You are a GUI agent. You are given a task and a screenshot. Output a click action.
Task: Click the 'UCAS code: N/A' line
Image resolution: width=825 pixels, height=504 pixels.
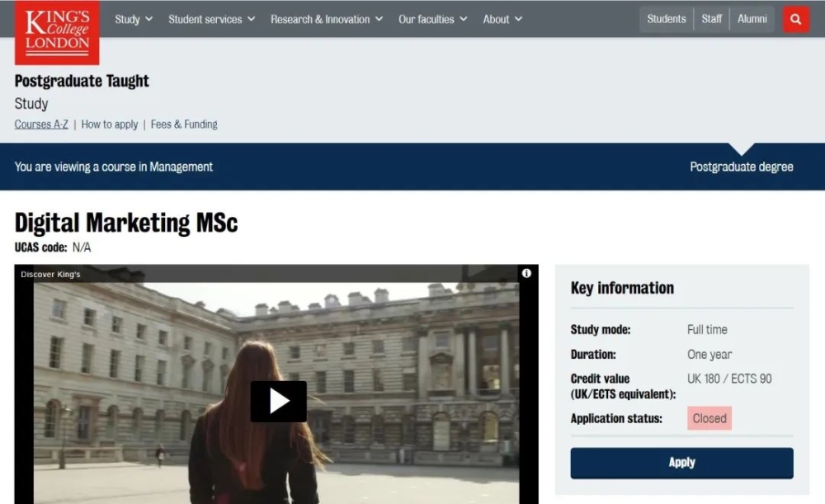coord(53,247)
